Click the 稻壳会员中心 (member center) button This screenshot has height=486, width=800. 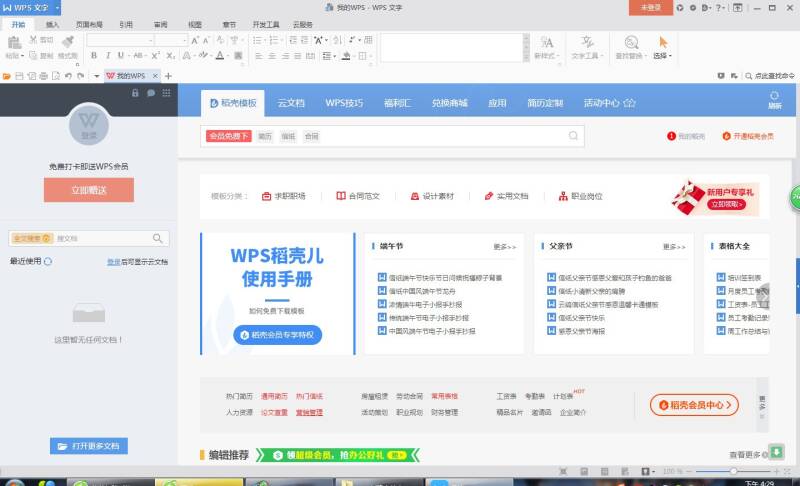(x=694, y=405)
